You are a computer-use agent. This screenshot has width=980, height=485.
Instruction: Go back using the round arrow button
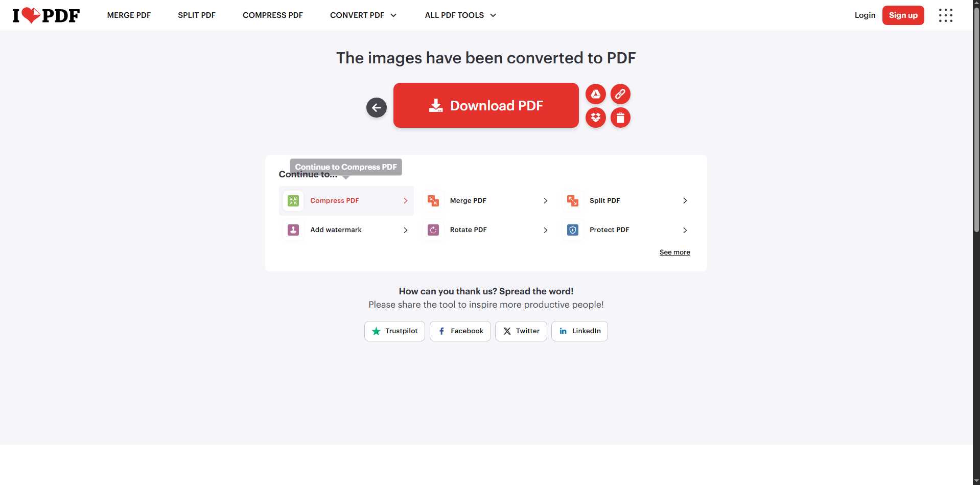pos(377,107)
